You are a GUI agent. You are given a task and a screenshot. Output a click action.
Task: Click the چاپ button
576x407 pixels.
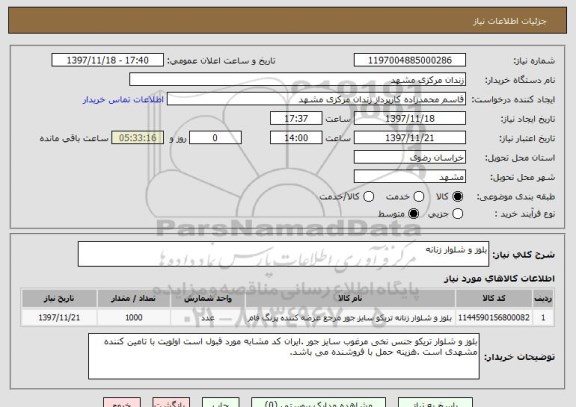[x=220, y=402]
